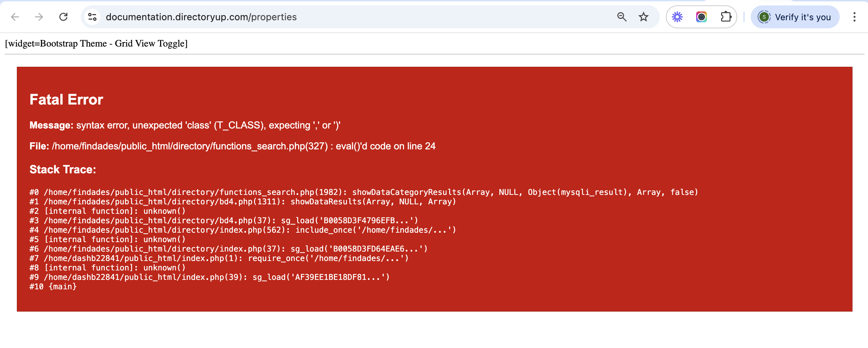Click stack trace line #6 index.php(37)

228,249
